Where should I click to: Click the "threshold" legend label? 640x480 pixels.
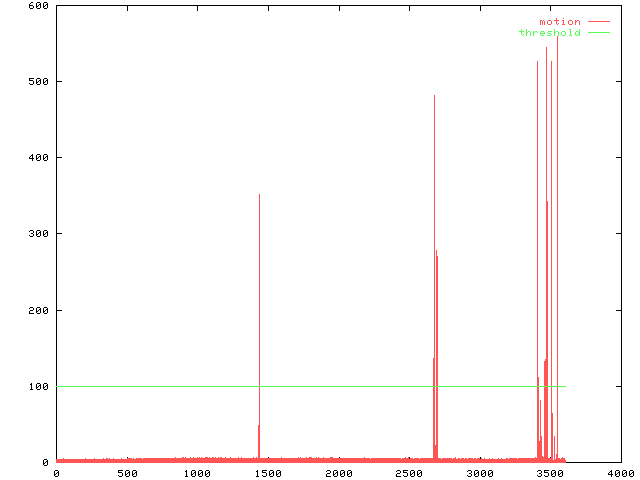click(x=549, y=33)
